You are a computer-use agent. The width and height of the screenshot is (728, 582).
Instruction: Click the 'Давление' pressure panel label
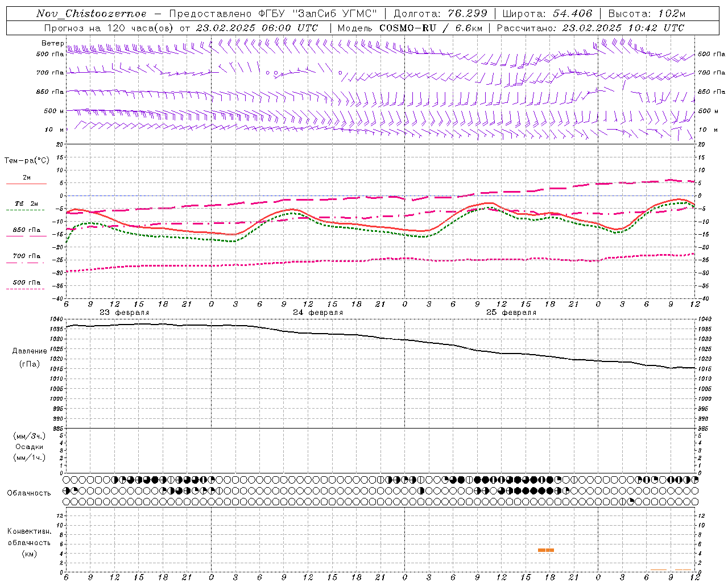[30, 351]
